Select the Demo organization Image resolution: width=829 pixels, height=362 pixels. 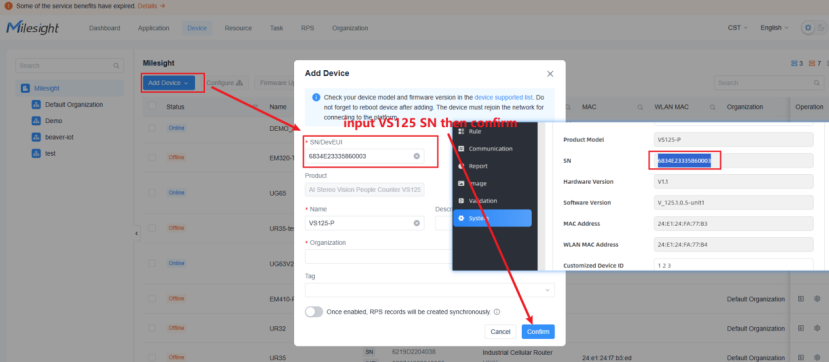pyautogui.click(x=53, y=120)
